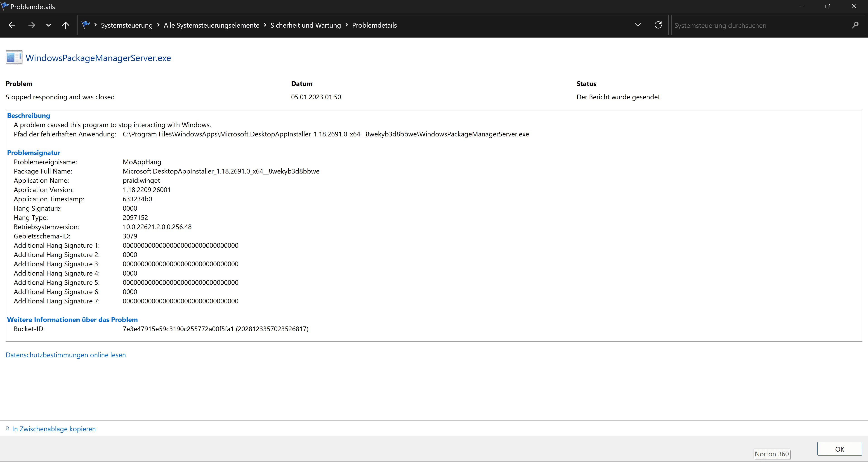The image size is (868, 462).
Task: Open Datenschutzbestimmungen online lesen link
Action: [x=66, y=355]
